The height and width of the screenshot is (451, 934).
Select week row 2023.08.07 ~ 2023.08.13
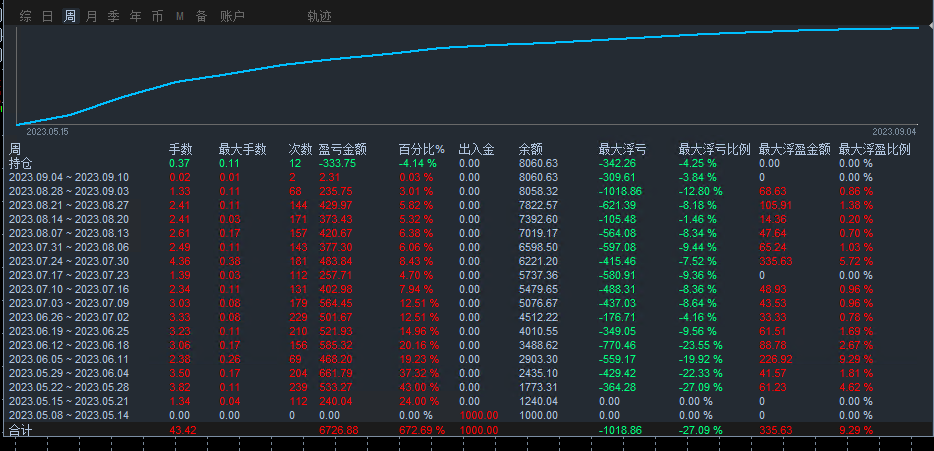pyautogui.click(x=69, y=233)
